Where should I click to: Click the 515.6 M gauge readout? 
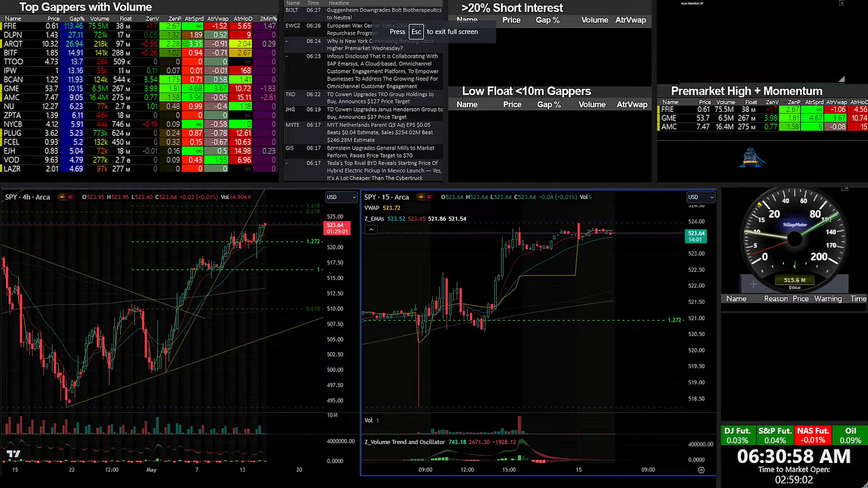click(x=795, y=279)
